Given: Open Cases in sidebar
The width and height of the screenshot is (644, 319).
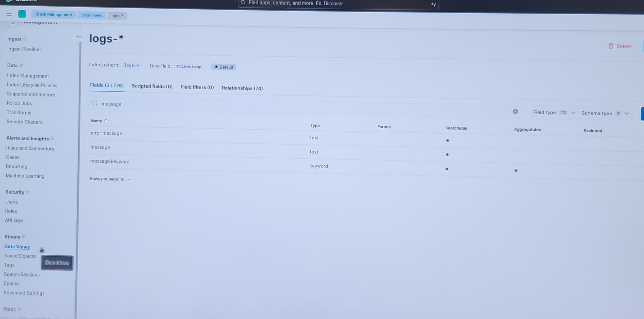Looking at the screenshot, I should pos(13,157).
